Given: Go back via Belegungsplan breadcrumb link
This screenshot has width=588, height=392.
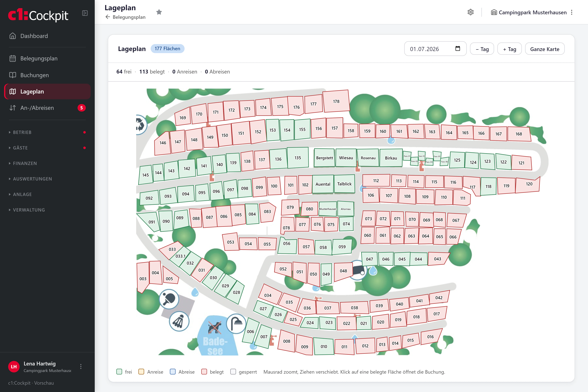Looking at the screenshot, I should 125,17.
